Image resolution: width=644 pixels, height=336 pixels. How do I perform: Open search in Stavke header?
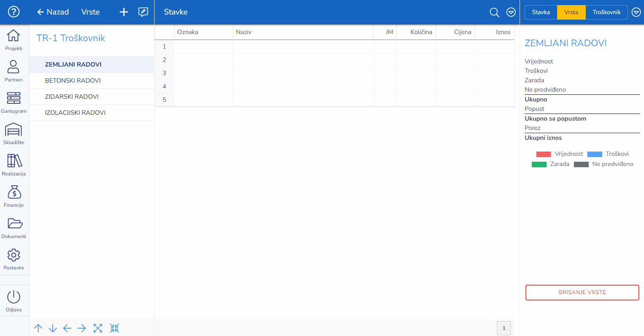(494, 12)
